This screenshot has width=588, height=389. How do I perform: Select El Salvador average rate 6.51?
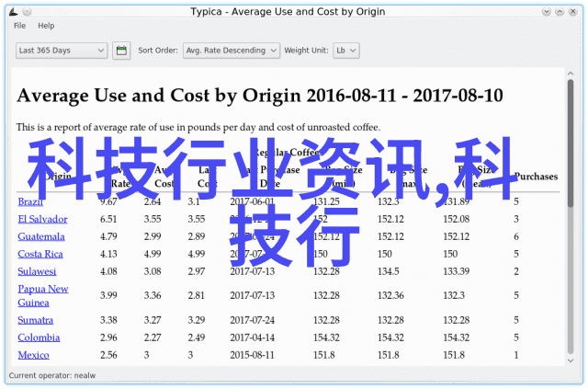pos(108,219)
